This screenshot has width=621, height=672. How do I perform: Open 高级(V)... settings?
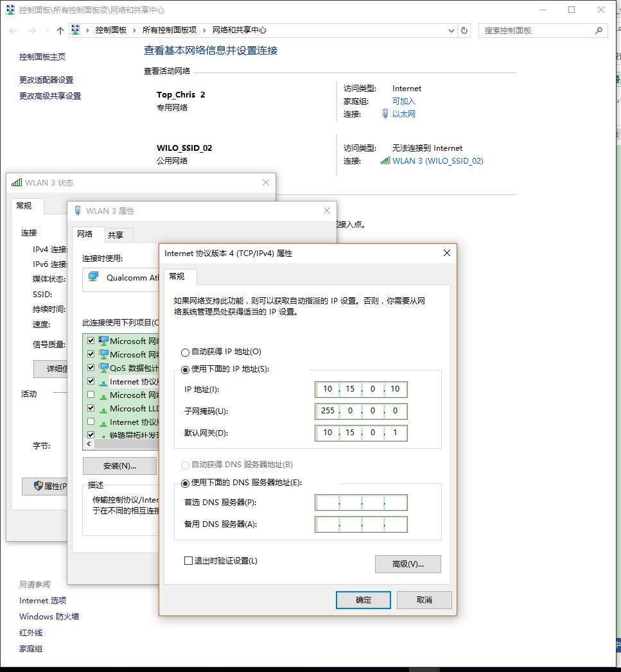click(x=408, y=564)
